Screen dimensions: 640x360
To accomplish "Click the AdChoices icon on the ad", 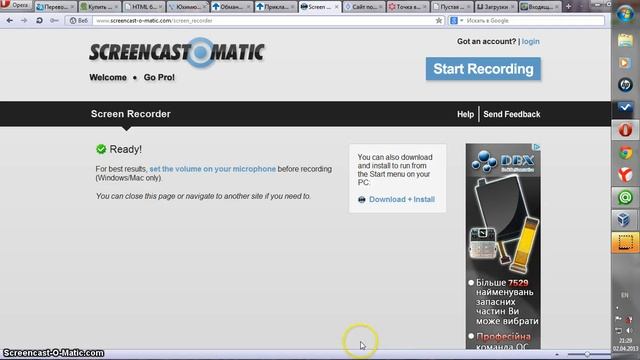I will pos(537,147).
